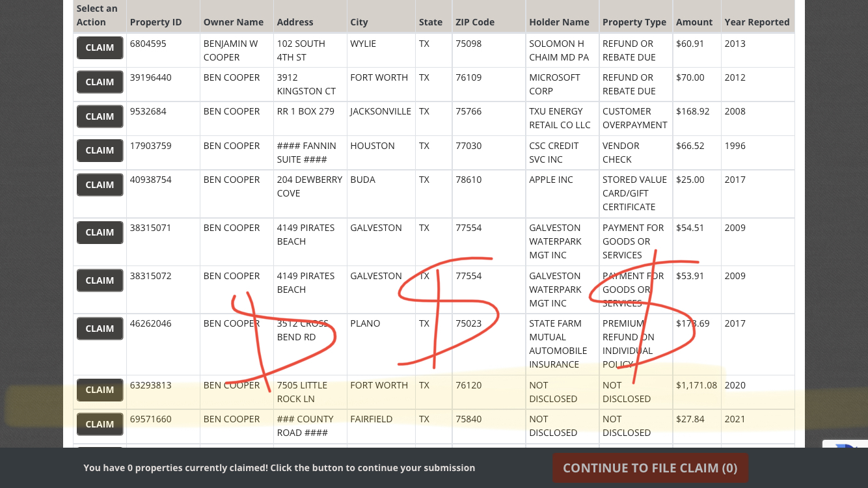Claim the Microsoft Corp refund row
Image resolution: width=868 pixels, height=488 pixels.
pyautogui.click(x=100, y=82)
